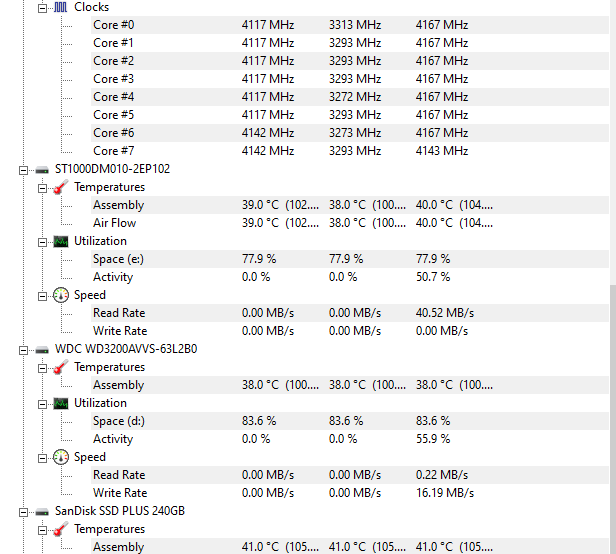Collapse Speed section under WDC drive
The image size is (616, 554).
click(x=42, y=459)
